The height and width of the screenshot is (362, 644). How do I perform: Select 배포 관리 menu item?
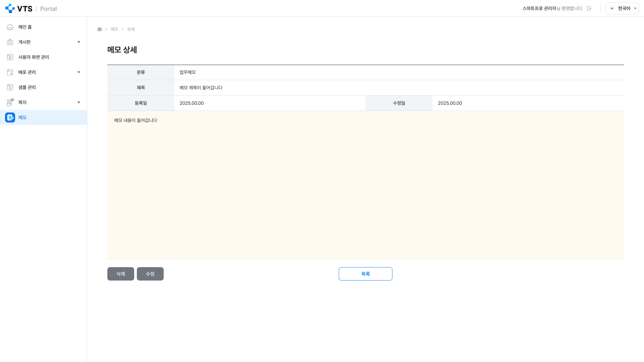(44, 72)
